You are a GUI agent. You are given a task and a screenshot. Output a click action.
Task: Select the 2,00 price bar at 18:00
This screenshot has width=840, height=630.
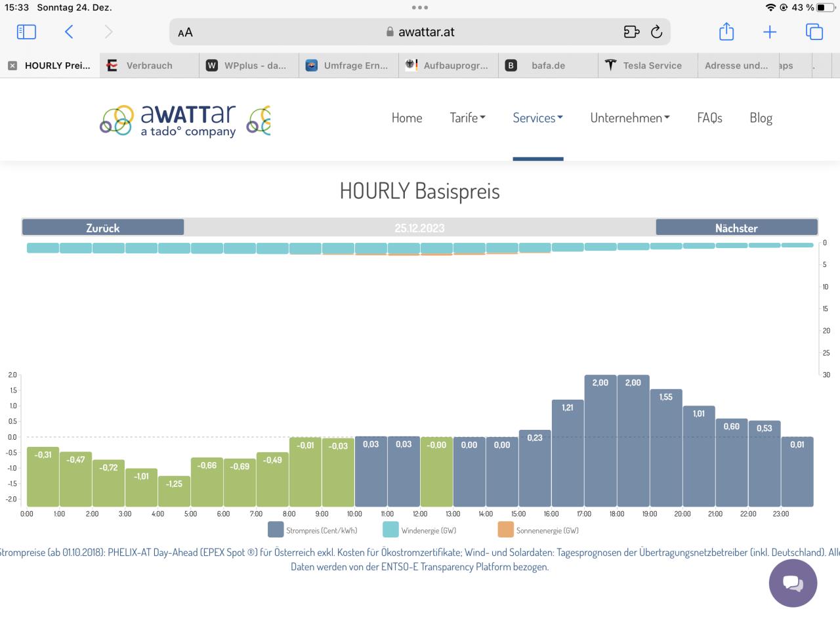pyautogui.click(x=633, y=441)
